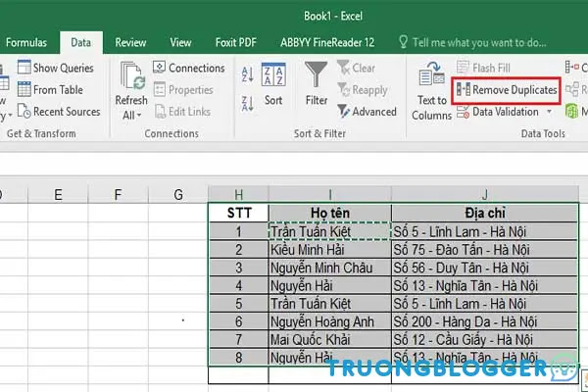Select address Số 75 - Đào Tấn - Hà Nội

pyautogui.click(x=485, y=250)
